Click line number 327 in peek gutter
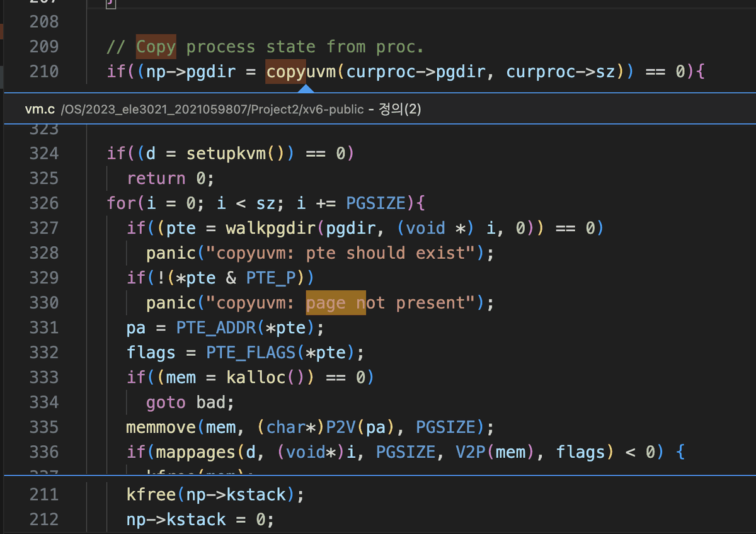 (x=44, y=228)
